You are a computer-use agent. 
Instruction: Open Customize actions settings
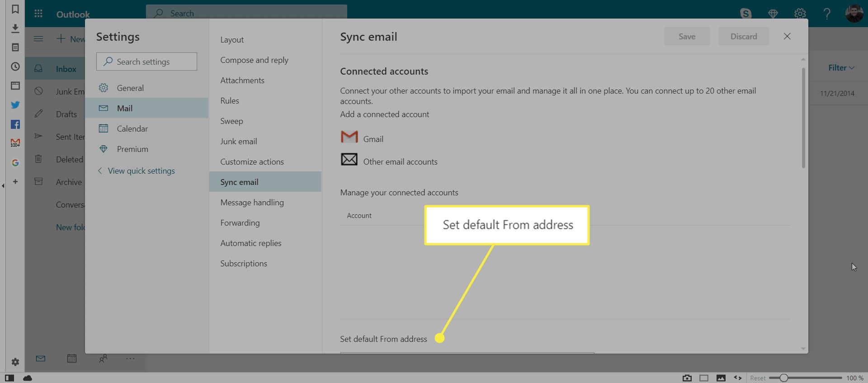coord(265,162)
